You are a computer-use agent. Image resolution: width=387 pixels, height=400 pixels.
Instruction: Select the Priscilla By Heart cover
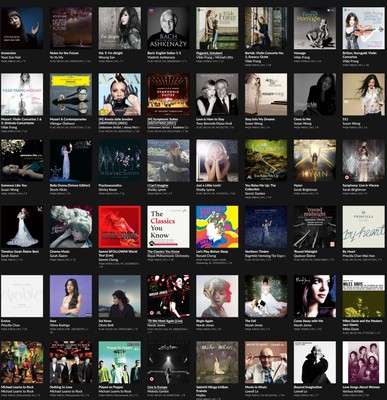click(363, 227)
